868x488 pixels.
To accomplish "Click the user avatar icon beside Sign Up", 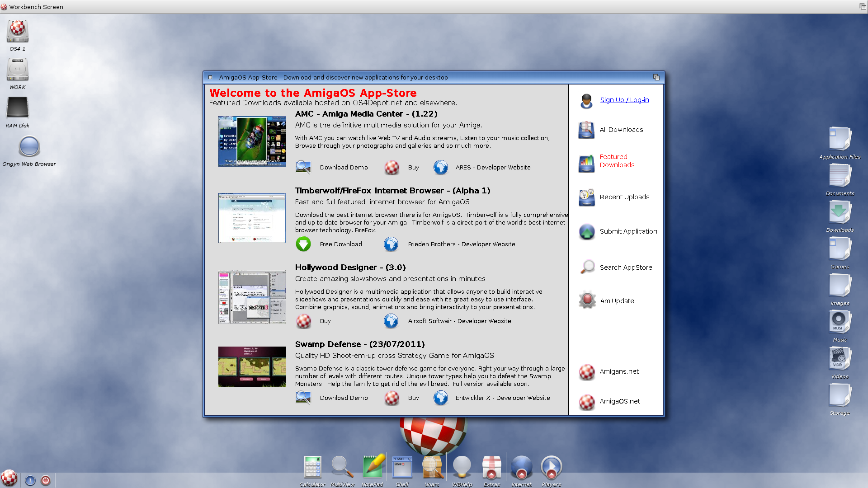I will [x=587, y=101].
